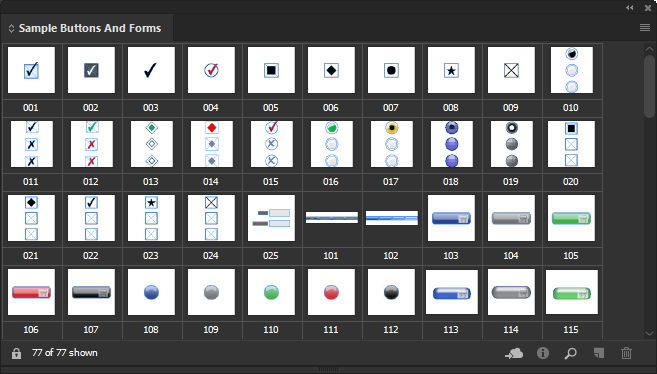The width and height of the screenshot is (657, 374).
Task: Choose circled check set sample 015
Action: click(272, 144)
